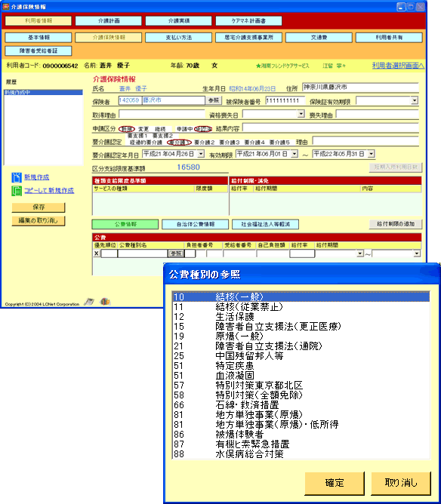Expand the 資格喪失日 date dropdown

[301, 114]
